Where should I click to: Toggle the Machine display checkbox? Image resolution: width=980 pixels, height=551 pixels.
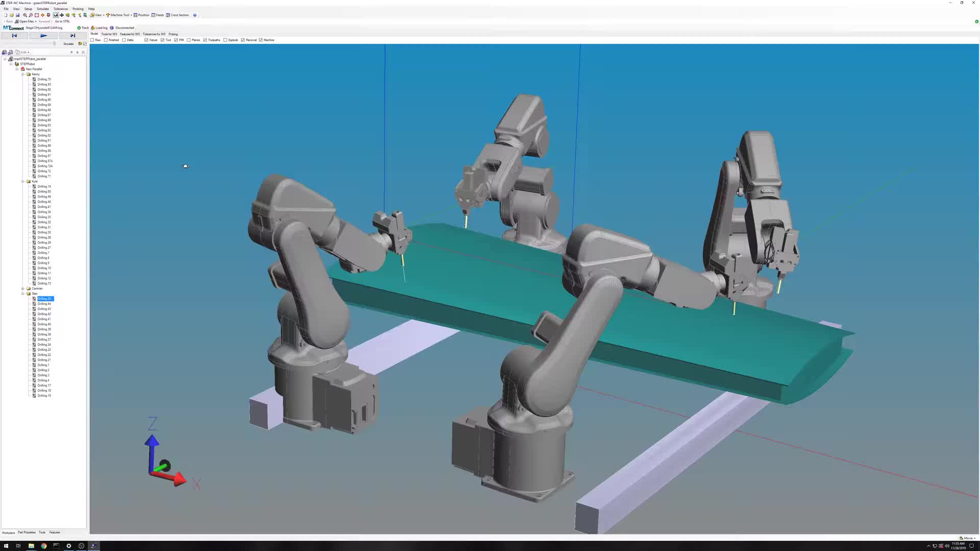click(261, 40)
